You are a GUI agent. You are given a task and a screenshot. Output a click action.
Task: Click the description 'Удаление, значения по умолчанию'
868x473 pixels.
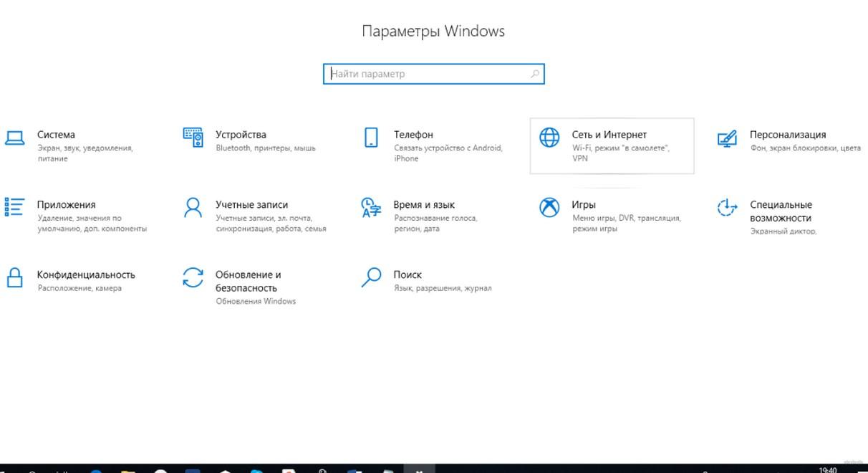click(79, 224)
